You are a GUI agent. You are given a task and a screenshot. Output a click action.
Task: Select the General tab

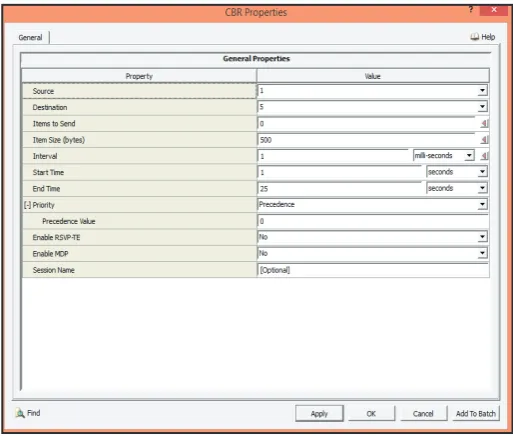coord(31,37)
